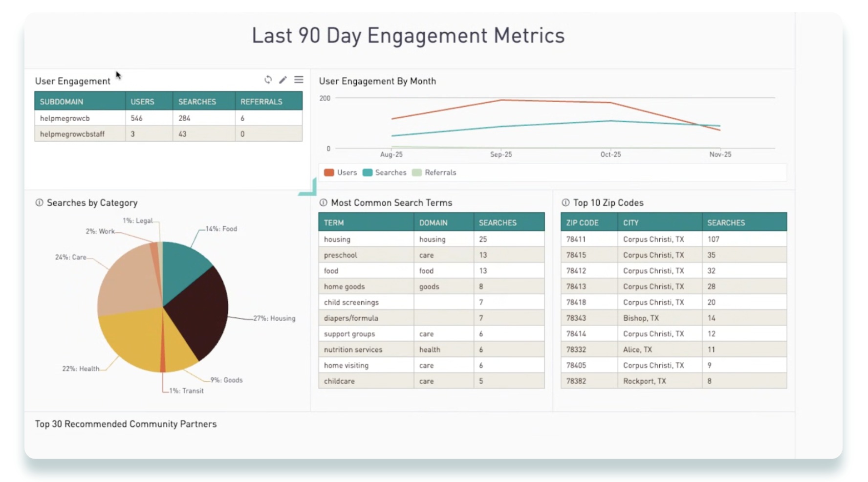Toggle the Users series in chart legend
868x482 pixels.
(x=341, y=173)
